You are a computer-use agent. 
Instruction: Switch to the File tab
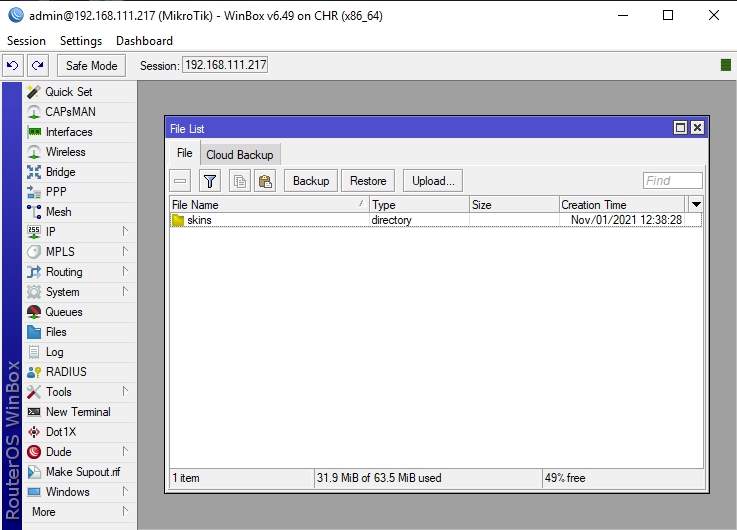click(185, 153)
